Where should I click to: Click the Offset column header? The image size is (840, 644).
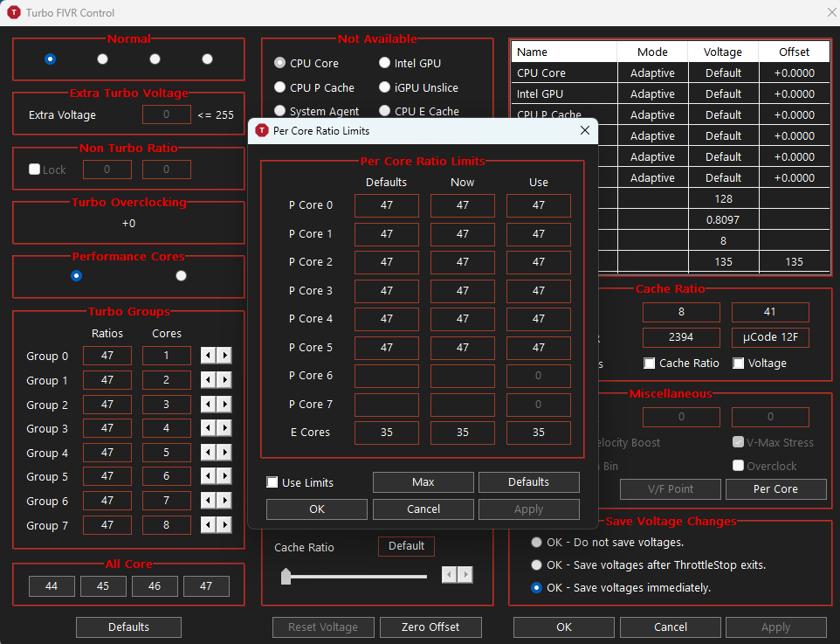click(794, 52)
